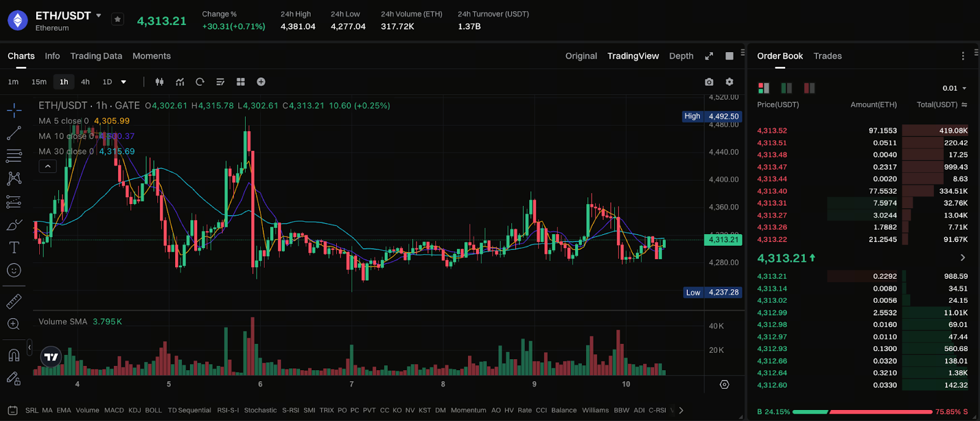Open the drawing templates list icon
Viewport: 980px width, 421px height.
coord(221,82)
